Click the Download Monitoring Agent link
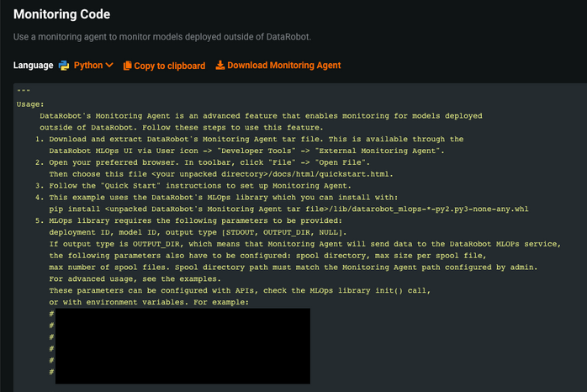The height and width of the screenshot is (392, 587). [283, 65]
